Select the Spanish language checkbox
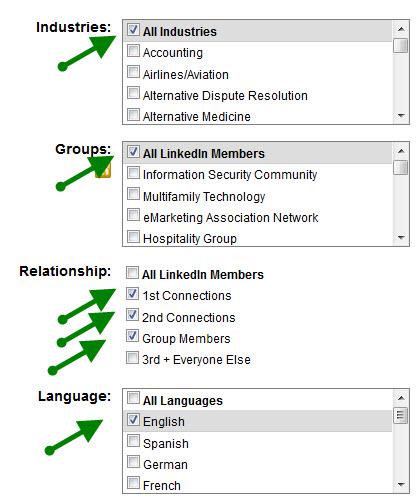420x504 pixels. click(133, 441)
